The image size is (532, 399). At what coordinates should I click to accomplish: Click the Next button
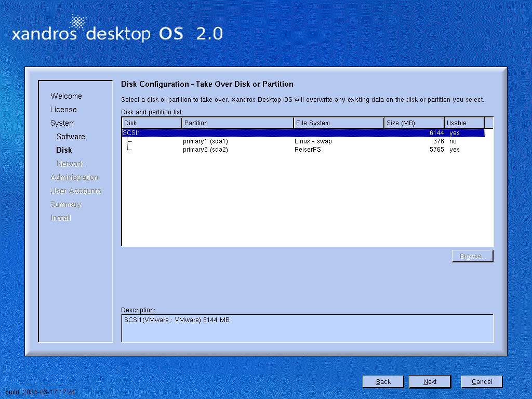(430, 382)
